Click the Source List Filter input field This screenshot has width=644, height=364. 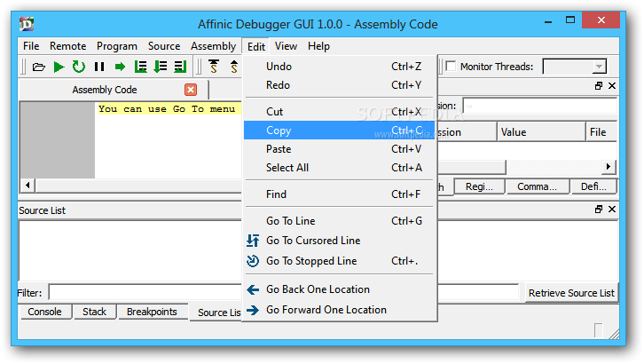(x=283, y=292)
